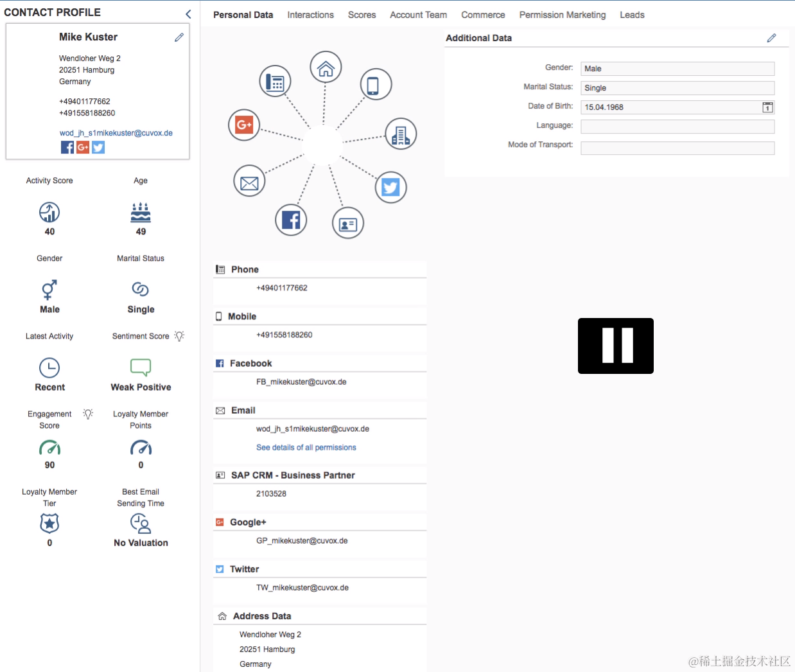The width and height of the screenshot is (795, 672).
Task: Switch to Personal Data tab
Action: click(243, 15)
